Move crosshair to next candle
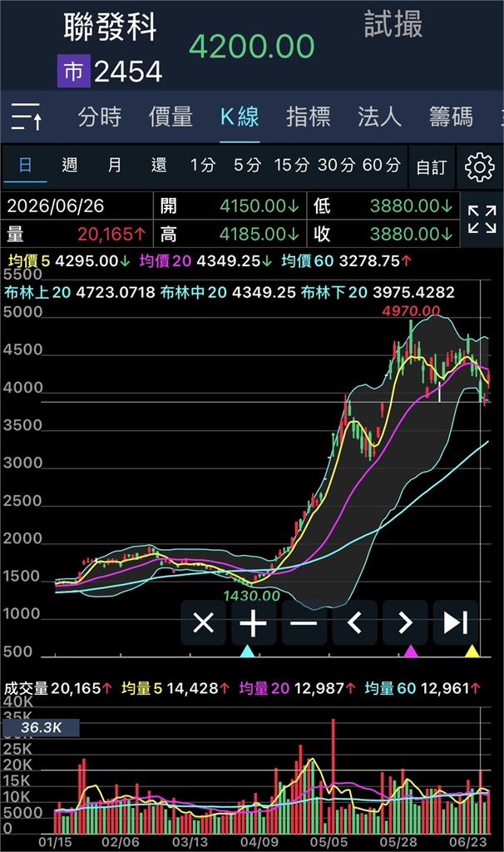The width and height of the screenshot is (504, 852). pyautogui.click(x=404, y=622)
